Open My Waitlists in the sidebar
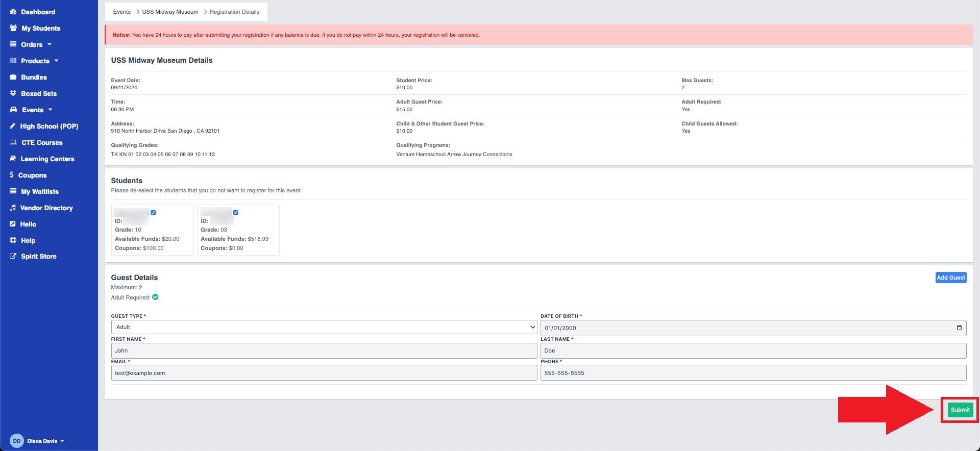This screenshot has width=980, height=451. (40, 191)
